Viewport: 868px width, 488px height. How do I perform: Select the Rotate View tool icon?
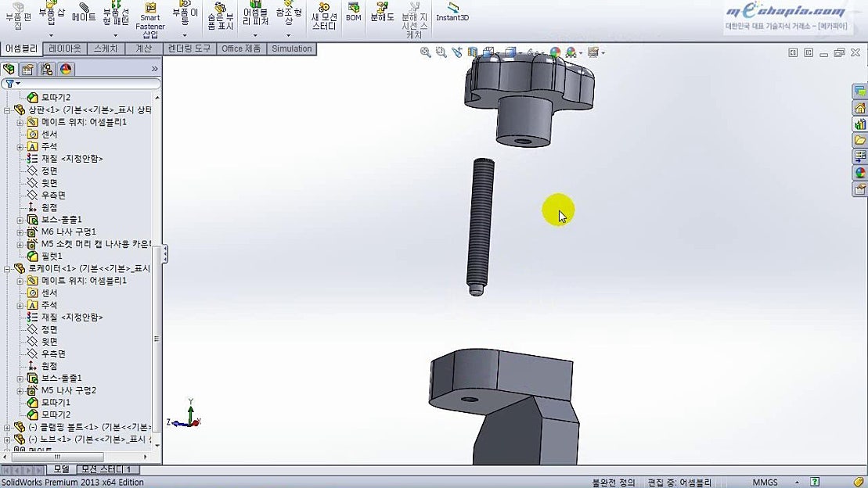pyautogui.click(x=456, y=52)
